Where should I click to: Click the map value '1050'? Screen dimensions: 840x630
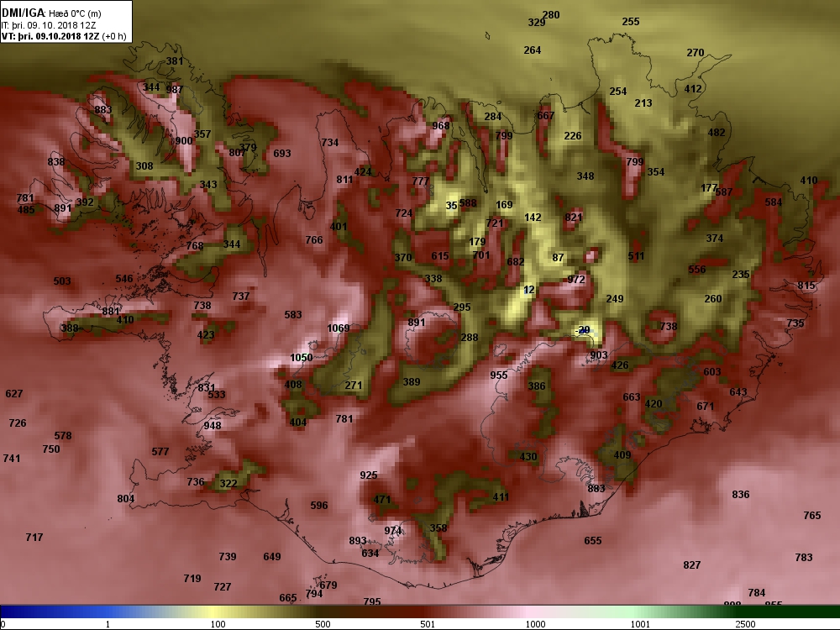(x=301, y=358)
